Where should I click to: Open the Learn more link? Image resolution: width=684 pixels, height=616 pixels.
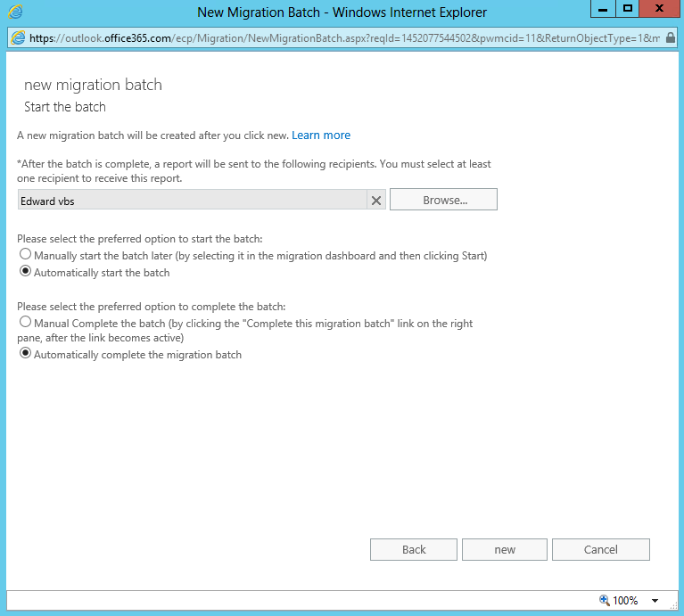(x=321, y=136)
